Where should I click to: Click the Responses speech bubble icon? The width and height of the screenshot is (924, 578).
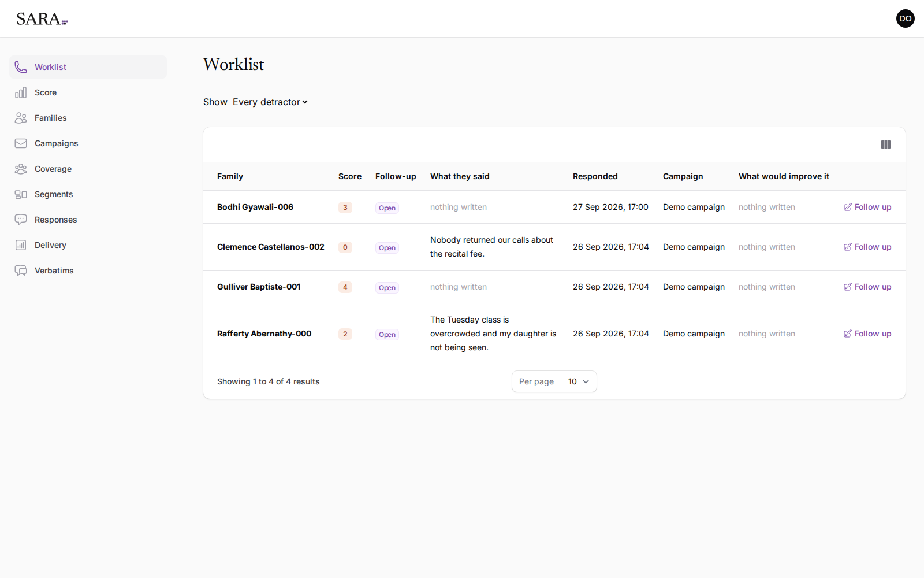point(21,220)
